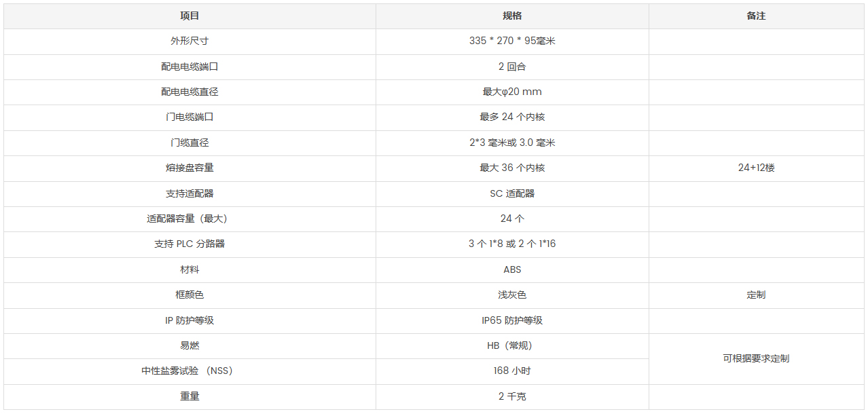Select the 外形尺寸 row label
This screenshot has height=414, width=868.
[x=189, y=41]
